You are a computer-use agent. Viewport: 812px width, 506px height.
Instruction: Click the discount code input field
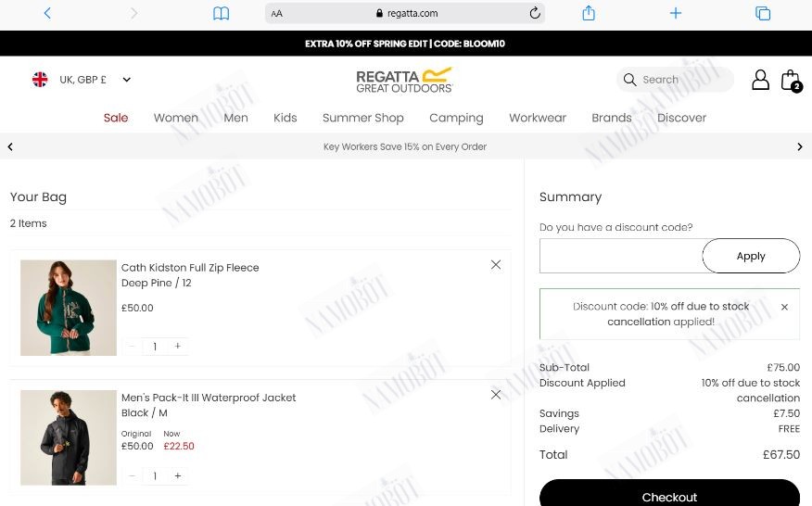pos(621,256)
